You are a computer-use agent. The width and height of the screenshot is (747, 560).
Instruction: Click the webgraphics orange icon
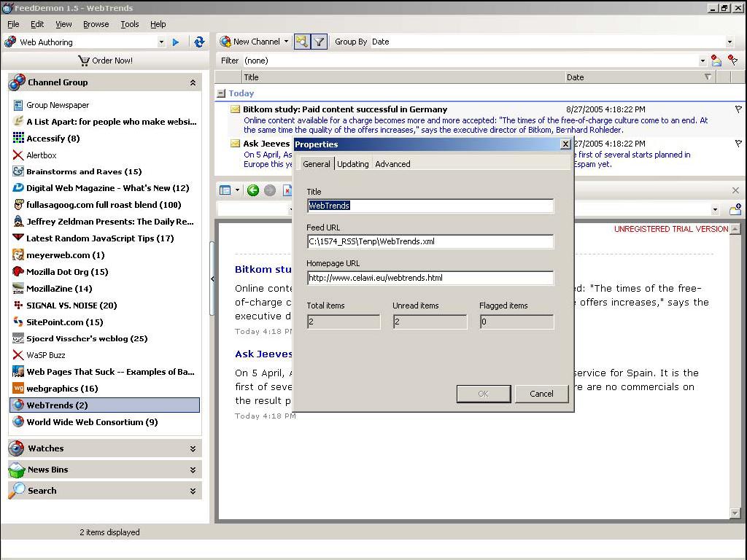[x=18, y=389]
